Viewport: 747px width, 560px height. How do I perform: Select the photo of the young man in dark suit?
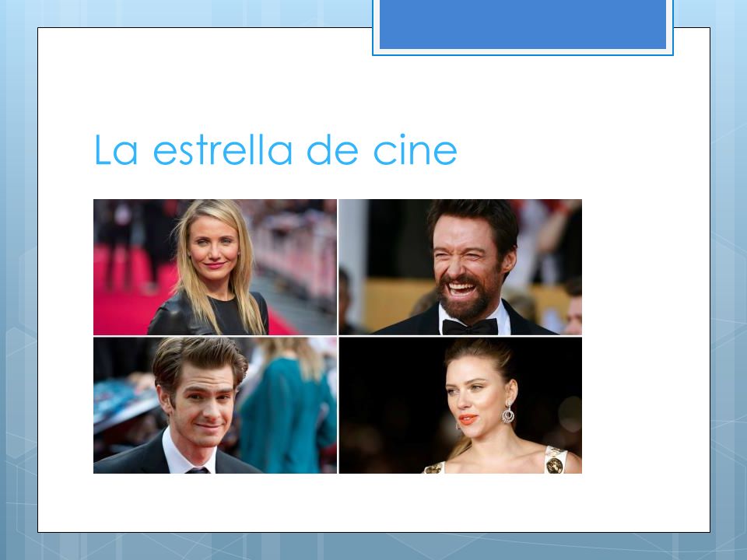coord(215,405)
